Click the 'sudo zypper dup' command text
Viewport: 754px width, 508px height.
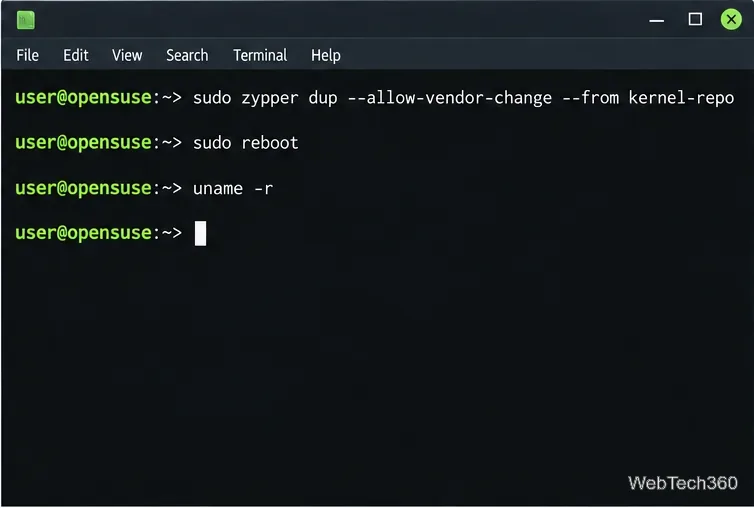[x=265, y=98]
